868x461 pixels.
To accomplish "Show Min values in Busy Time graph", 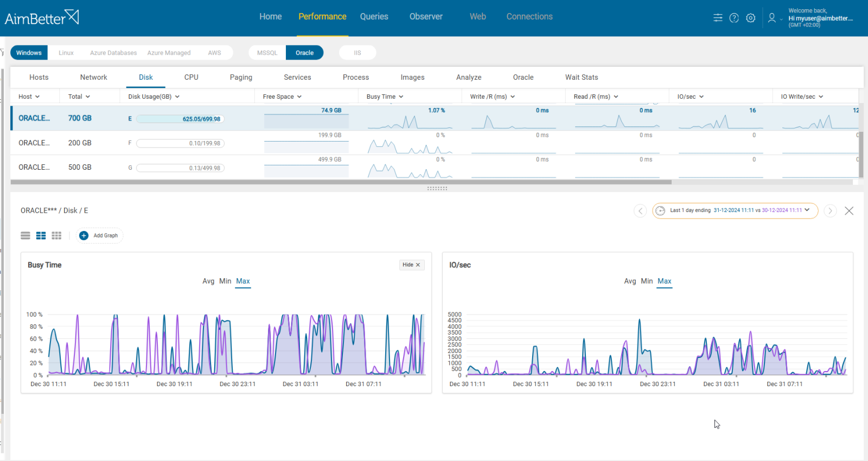I will pos(225,281).
